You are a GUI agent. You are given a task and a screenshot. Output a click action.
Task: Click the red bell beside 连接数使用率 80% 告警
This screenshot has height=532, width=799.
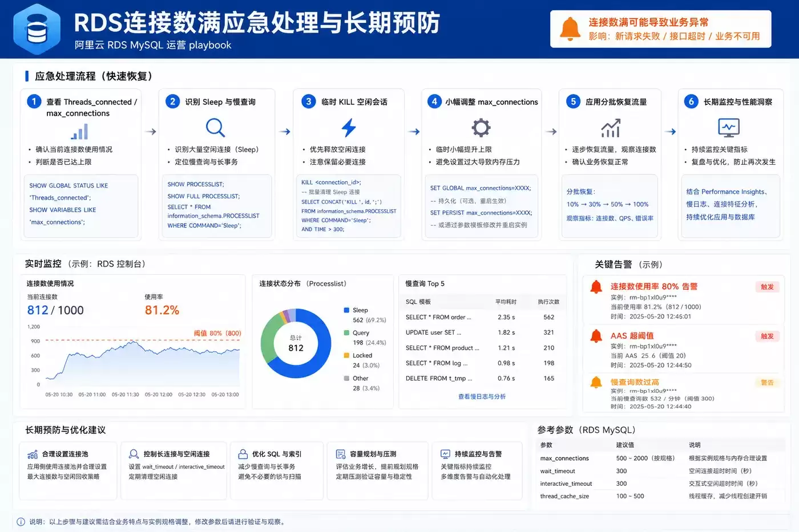[596, 287]
